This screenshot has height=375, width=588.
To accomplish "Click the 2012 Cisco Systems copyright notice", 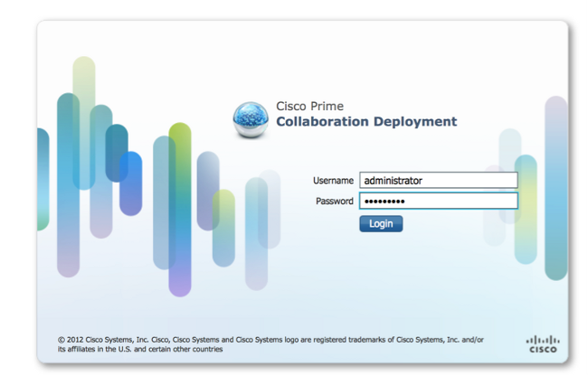I will point(270,344).
